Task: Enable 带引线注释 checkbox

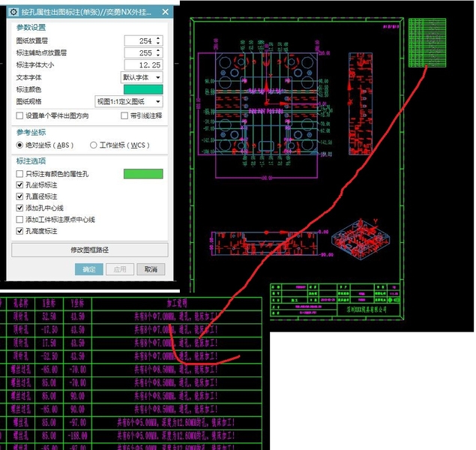Action: 124,115
